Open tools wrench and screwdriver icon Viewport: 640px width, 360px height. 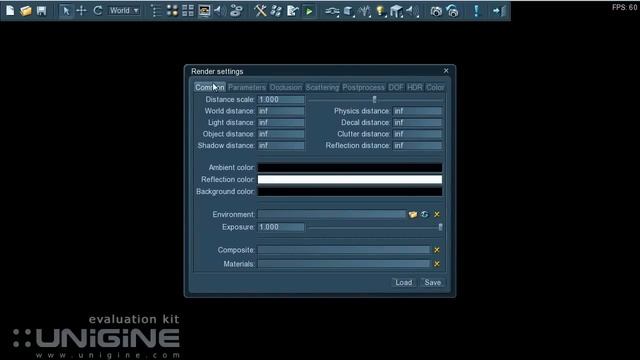[x=260, y=11]
